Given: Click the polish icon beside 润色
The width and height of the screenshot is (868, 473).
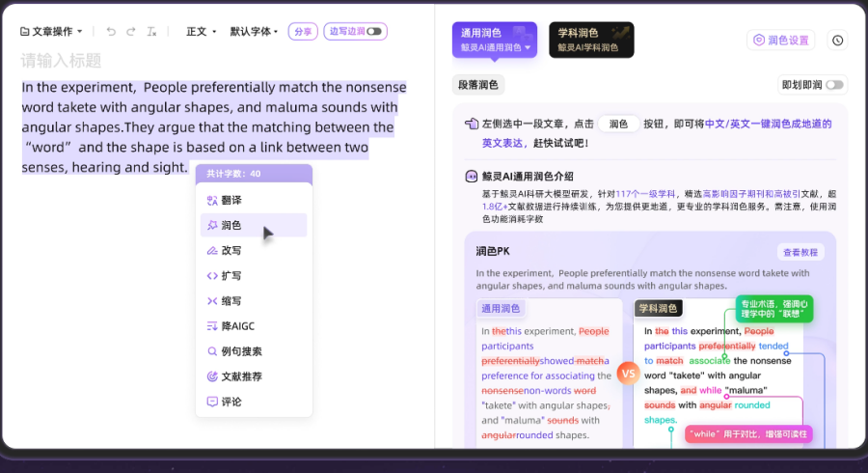Looking at the screenshot, I should [x=212, y=225].
